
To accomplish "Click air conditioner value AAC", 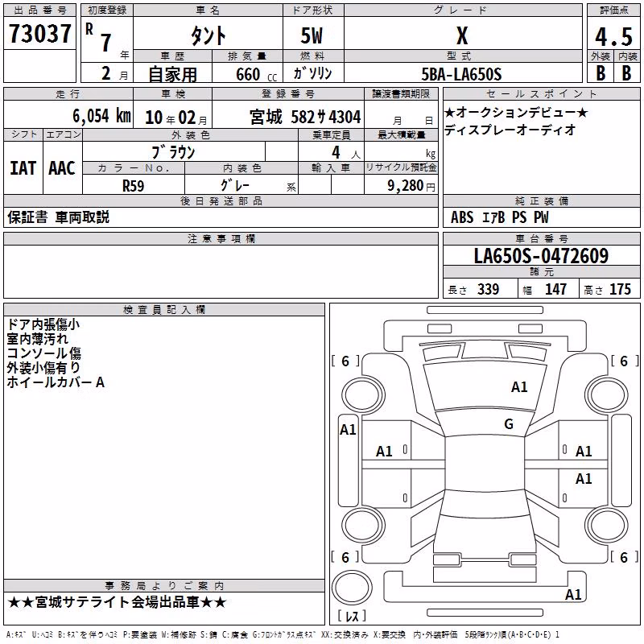I will (x=62, y=168).
